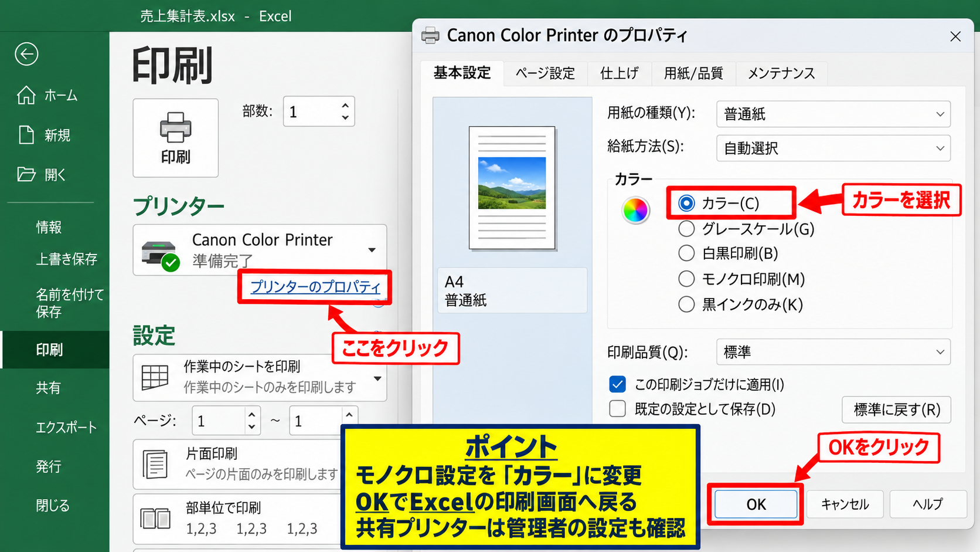Select the グレースケール(G) radio option
Image resolution: width=980 pixels, height=552 pixels.
[686, 229]
